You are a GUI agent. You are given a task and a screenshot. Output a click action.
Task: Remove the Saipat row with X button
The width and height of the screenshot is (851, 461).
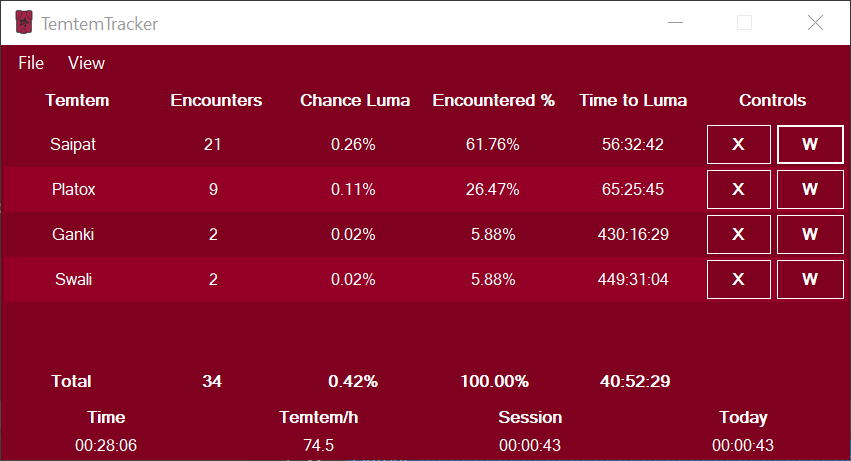pyautogui.click(x=739, y=144)
